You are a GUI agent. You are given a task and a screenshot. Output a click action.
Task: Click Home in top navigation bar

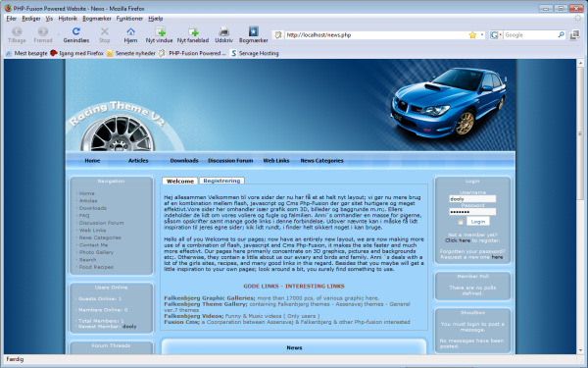coord(92,160)
